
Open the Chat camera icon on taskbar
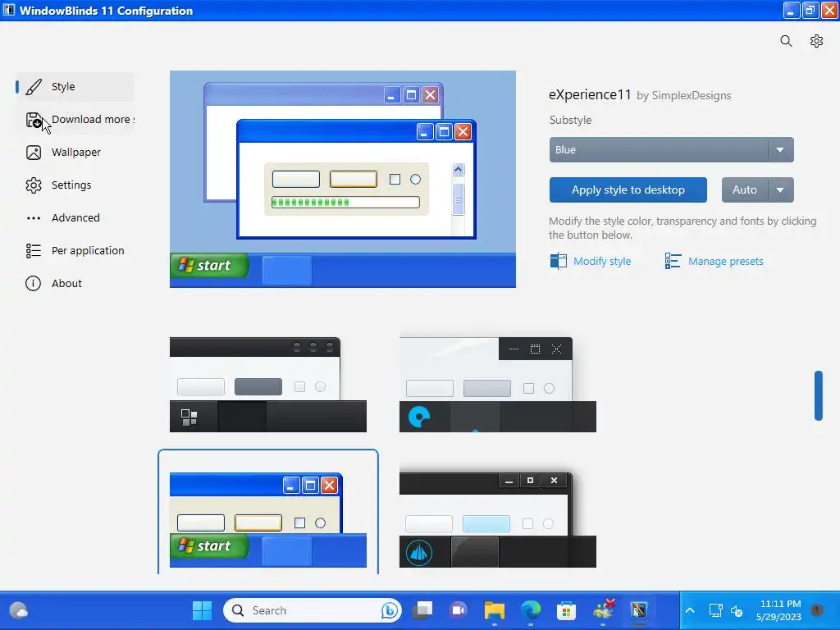(x=458, y=610)
